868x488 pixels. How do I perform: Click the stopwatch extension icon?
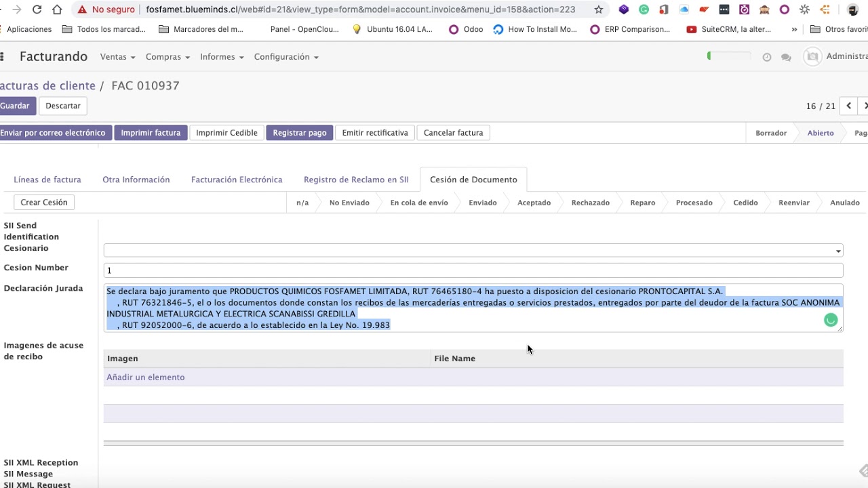[744, 9]
